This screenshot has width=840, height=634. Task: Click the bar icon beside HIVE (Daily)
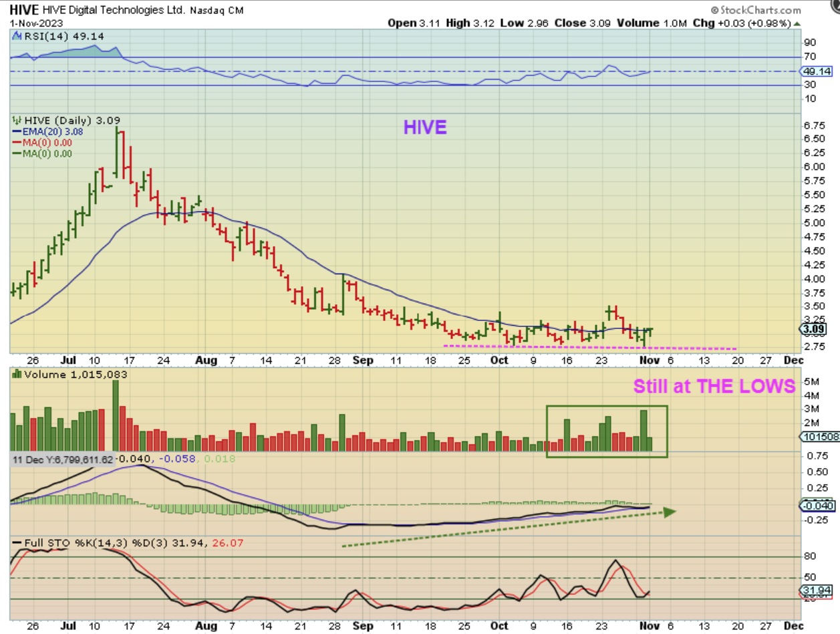[x=17, y=120]
